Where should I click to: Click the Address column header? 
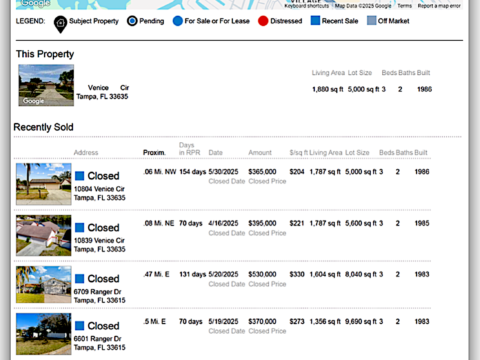pyautogui.click(x=86, y=152)
